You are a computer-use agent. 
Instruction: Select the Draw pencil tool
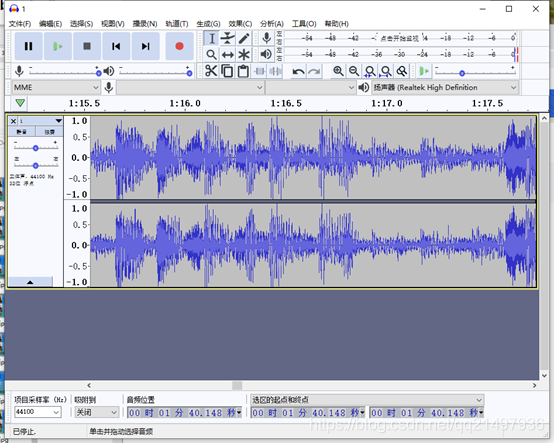coord(244,38)
